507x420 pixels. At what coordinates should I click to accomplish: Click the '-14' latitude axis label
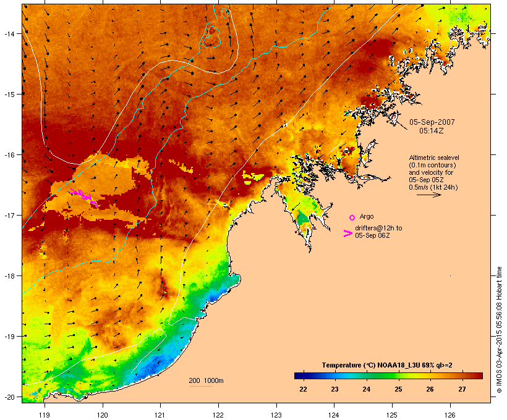pos(9,34)
